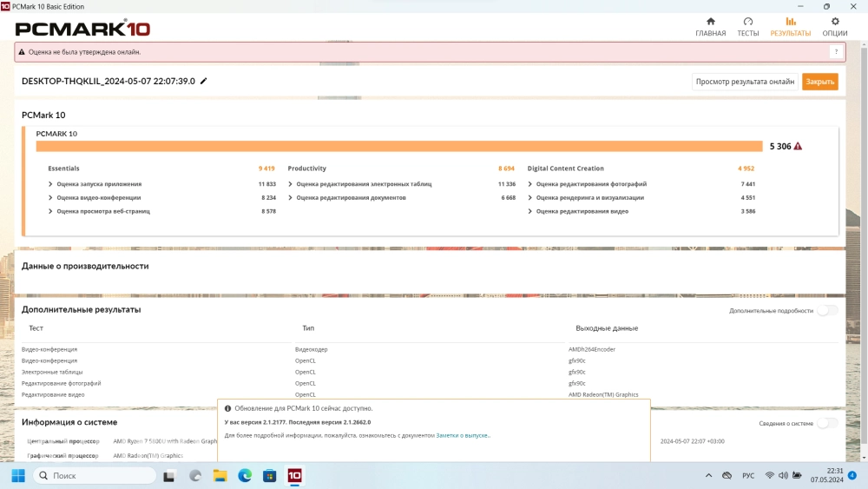Open the notification badge icon
Image resolution: width=868 pixels, height=489 pixels.
[x=852, y=476]
